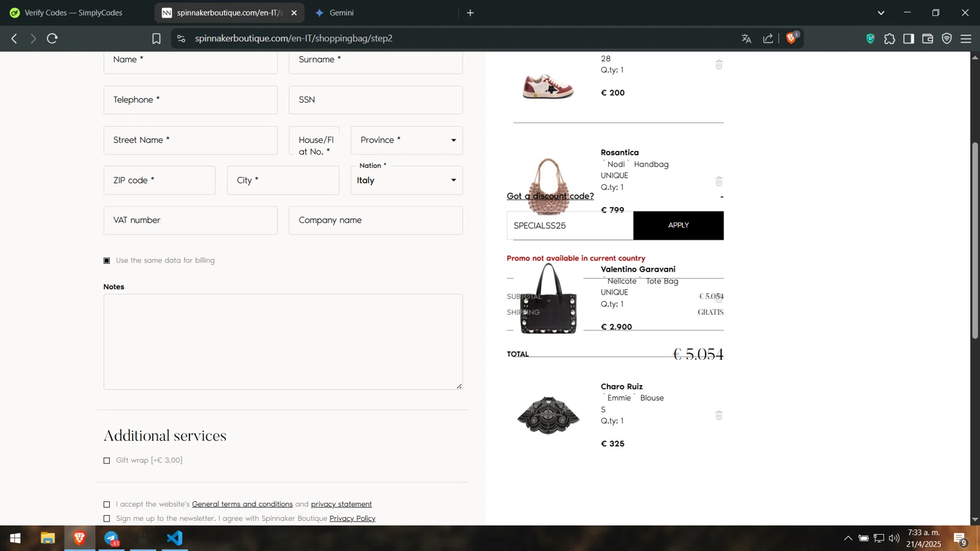Click the Name input field
980x551 pixels.
(x=190, y=61)
